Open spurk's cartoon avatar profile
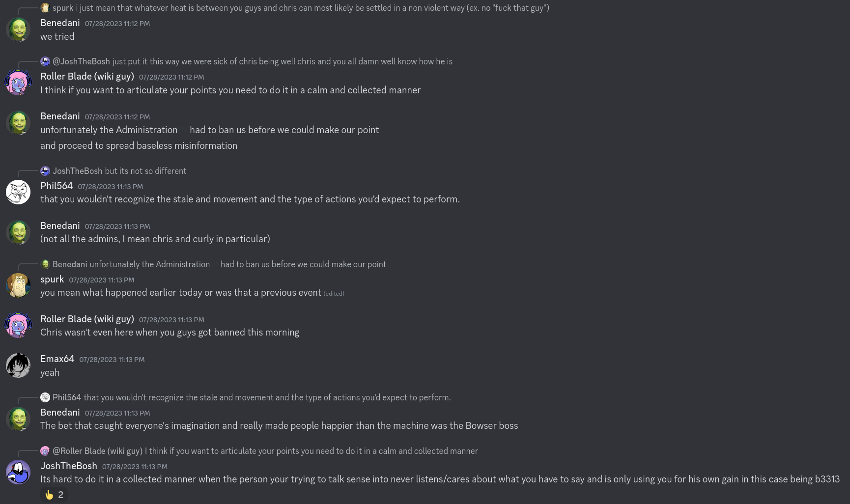 click(x=18, y=285)
